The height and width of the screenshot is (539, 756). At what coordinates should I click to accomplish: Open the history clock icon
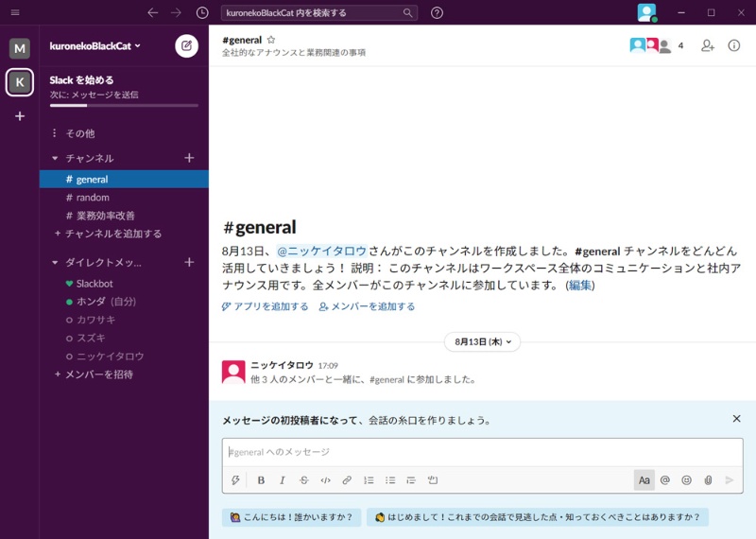point(202,12)
